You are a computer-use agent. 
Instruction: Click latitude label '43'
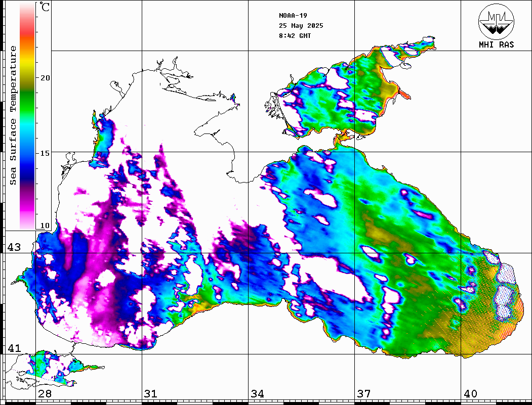coord(14,247)
